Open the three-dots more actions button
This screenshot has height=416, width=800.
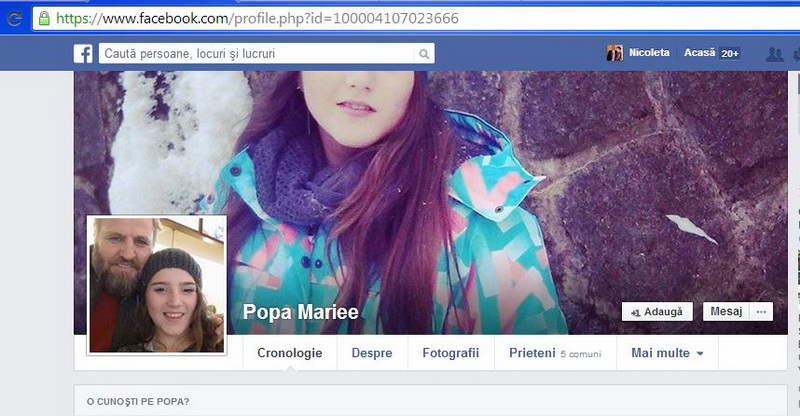click(x=762, y=312)
